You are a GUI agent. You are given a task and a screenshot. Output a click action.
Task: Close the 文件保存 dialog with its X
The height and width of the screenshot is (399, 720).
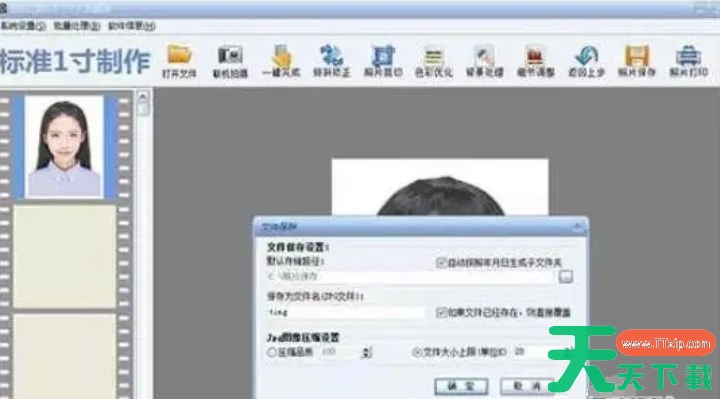(x=578, y=226)
